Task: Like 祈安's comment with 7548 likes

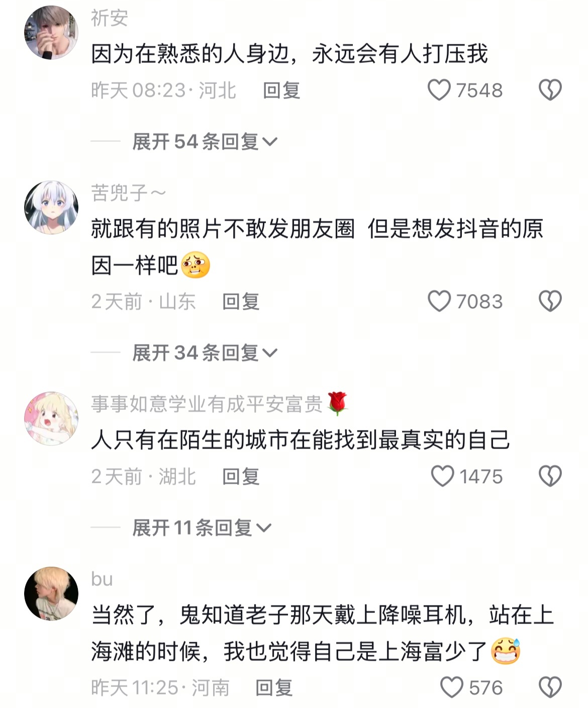Action: (x=439, y=91)
